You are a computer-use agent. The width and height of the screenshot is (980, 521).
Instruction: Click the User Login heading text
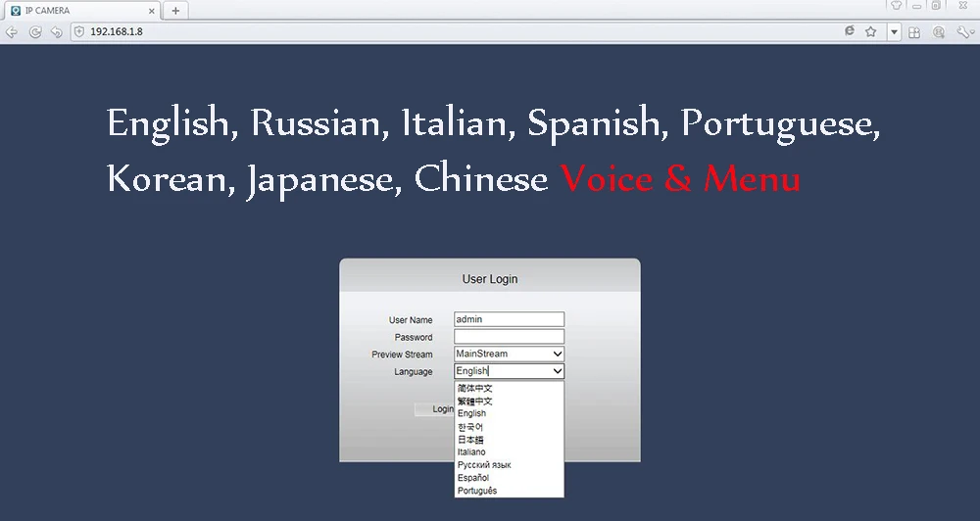pos(490,279)
